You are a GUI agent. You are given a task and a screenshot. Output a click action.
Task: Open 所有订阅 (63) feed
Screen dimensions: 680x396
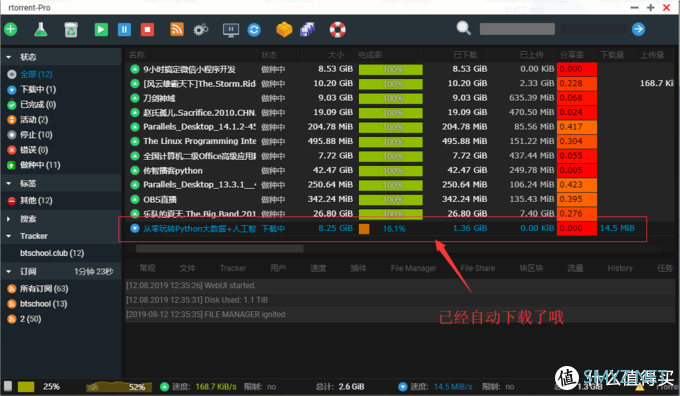tap(44, 288)
